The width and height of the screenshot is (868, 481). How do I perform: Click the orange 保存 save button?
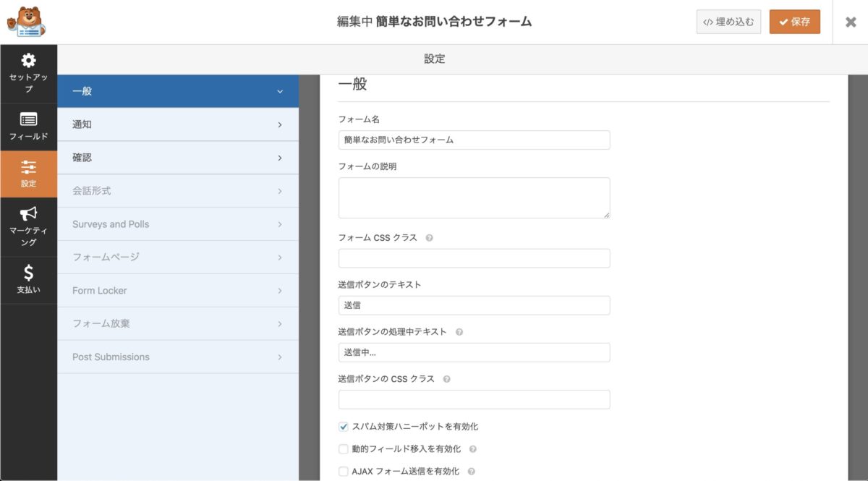point(795,22)
